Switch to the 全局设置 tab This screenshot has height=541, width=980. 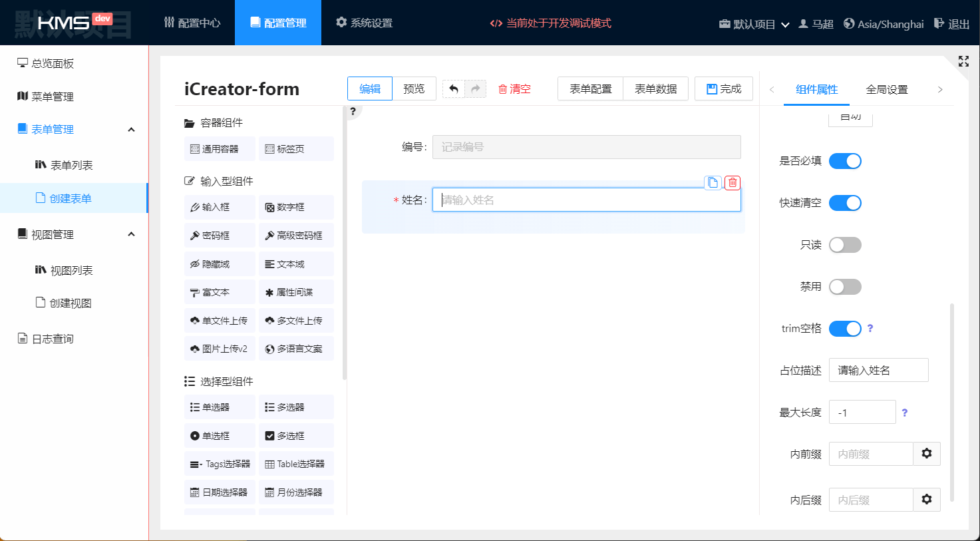pos(886,89)
